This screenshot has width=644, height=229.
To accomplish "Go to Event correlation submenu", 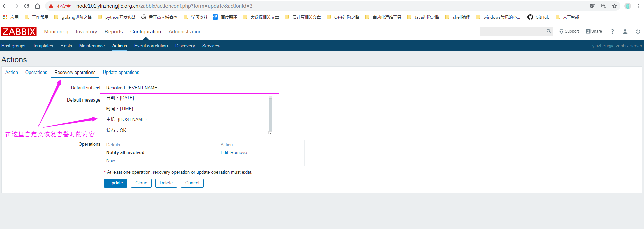I will [151, 46].
